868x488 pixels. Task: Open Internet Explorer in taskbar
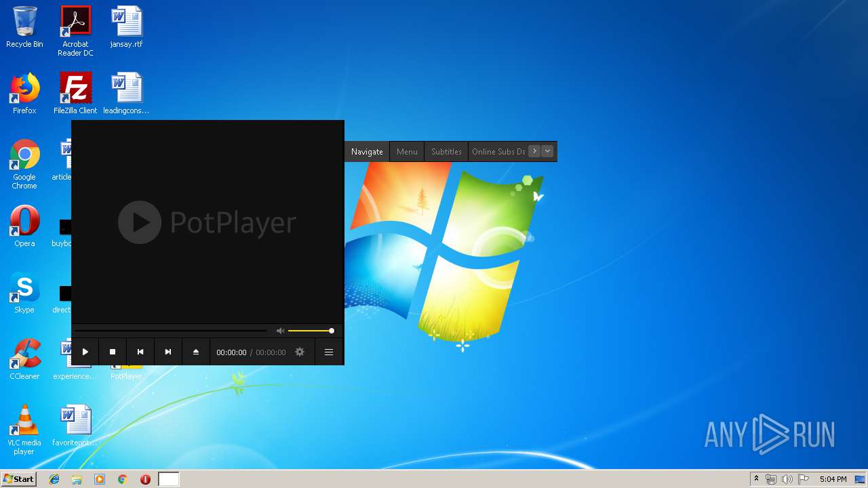[54, 479]
